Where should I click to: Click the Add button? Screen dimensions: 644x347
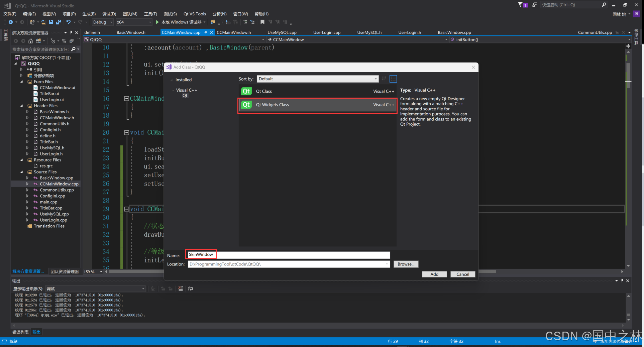click(434, 274)
